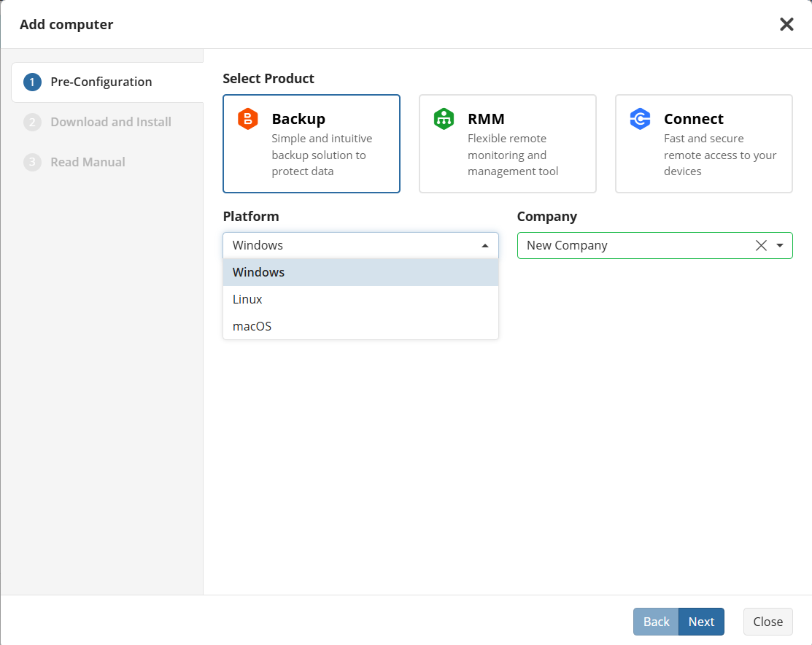Click the Back button
Screen dimensions: 812x645
click(x=656, y=621)
